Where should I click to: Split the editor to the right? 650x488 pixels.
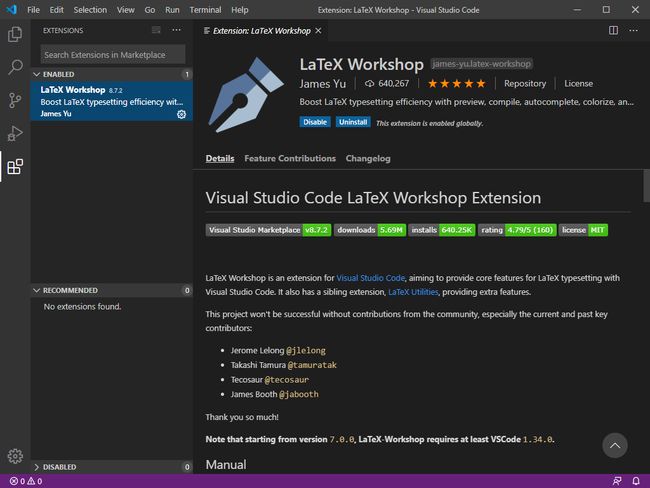click(x=614, y=30)
